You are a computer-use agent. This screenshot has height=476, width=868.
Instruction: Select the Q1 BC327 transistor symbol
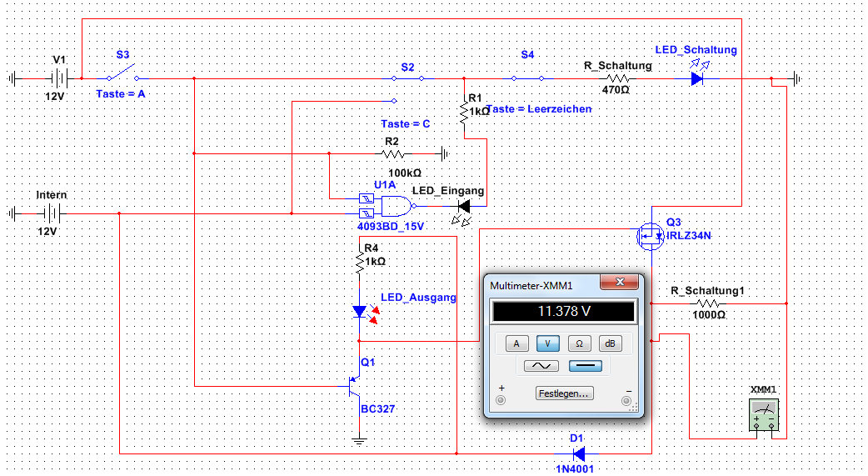pyautogui.click(x=354, y=388)
